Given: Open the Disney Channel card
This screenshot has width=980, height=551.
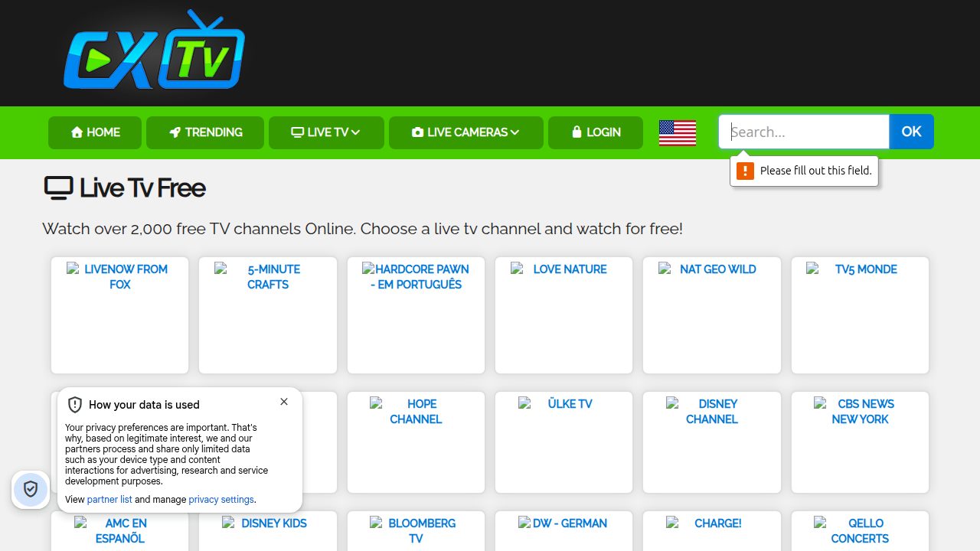Looking at the screenshot, I should click(712, 442).
